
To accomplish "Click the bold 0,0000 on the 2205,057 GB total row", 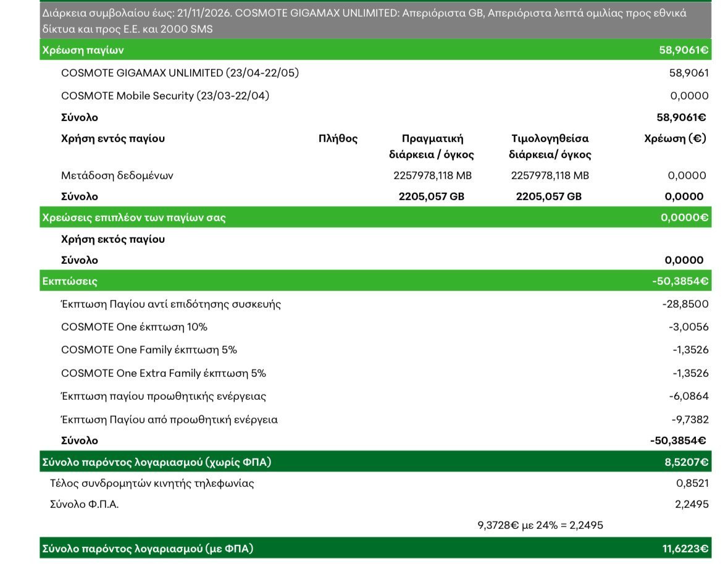I will click(x=684, y=196).
